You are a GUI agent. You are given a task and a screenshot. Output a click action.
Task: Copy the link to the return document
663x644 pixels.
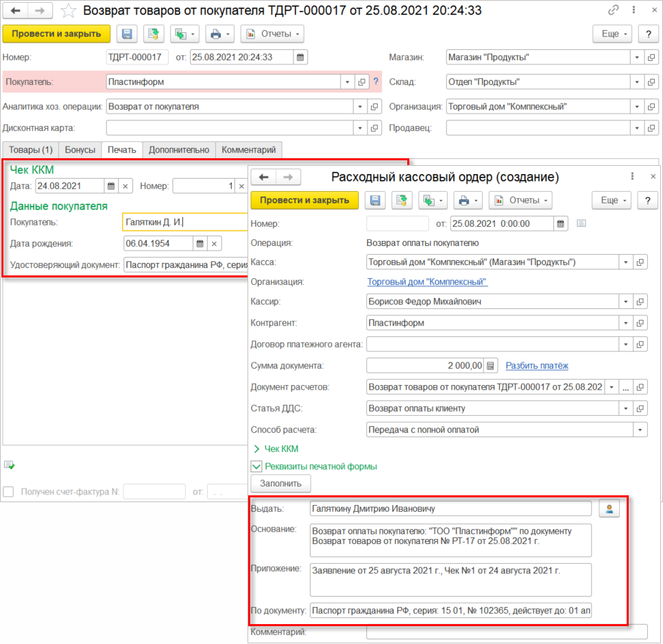(x=613, y=10)
